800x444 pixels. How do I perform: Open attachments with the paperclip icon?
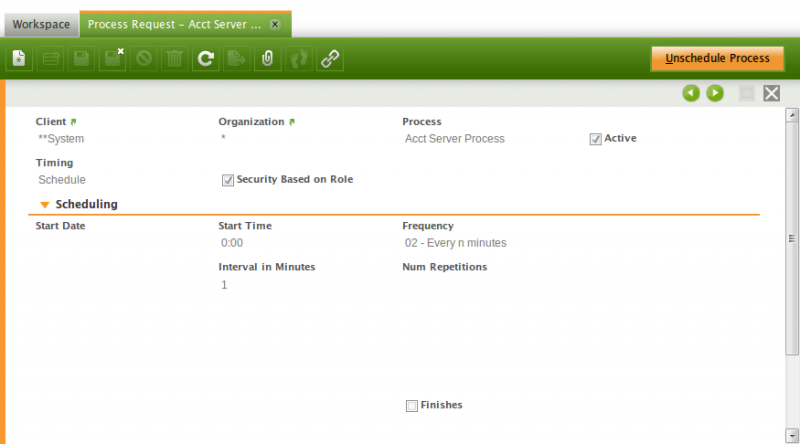tap(267, 59)
